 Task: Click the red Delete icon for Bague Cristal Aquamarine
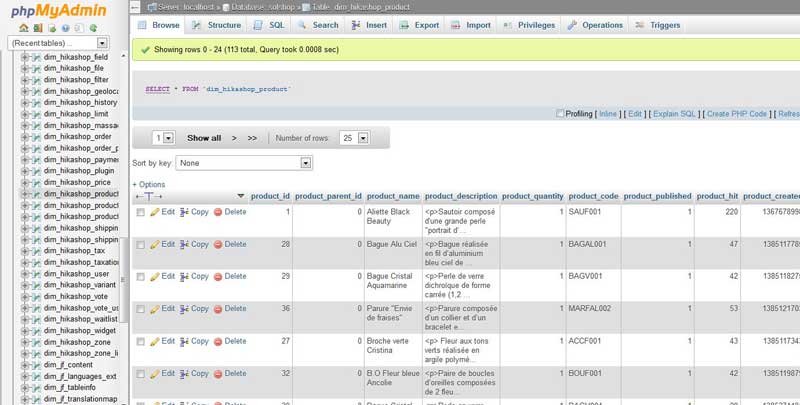click(x=218, y=276)
